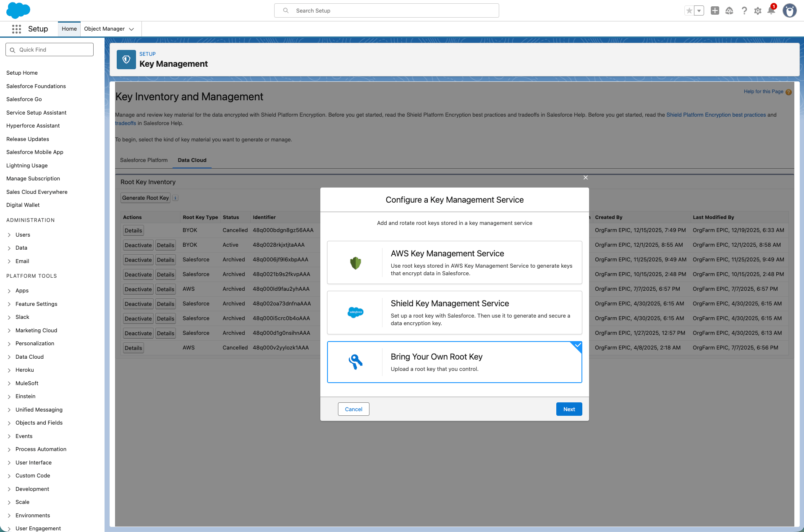Viewport: 804px width, 532px height.
Task: Open the Setup gear menu
Action: point(757,11)
